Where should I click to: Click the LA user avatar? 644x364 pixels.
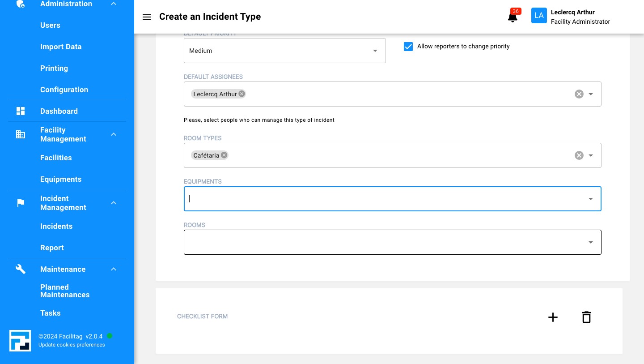tap(539, 16)
